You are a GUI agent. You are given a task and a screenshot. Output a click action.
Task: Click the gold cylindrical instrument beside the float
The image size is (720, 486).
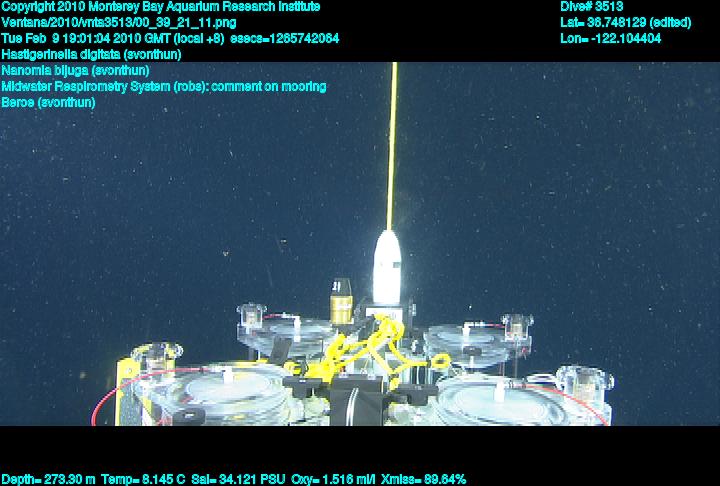pos(341,301)
